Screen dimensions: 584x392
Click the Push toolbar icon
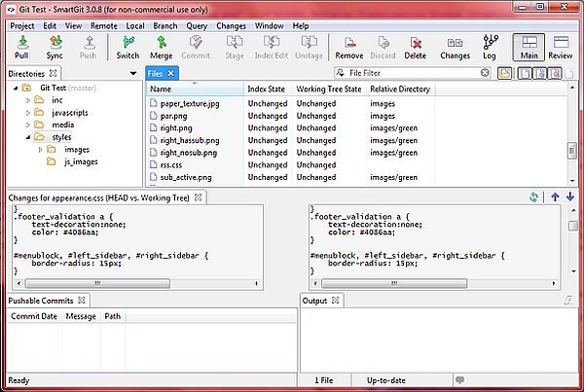tap(88, 48)
